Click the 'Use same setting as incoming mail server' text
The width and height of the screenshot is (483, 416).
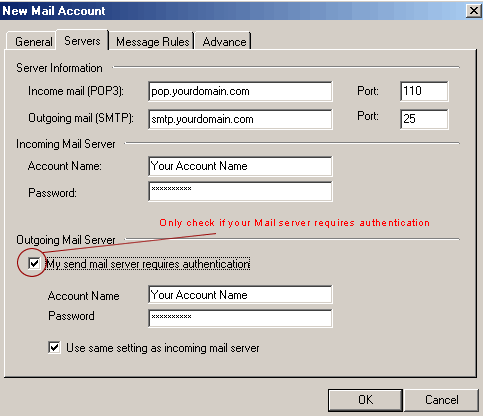163,348
